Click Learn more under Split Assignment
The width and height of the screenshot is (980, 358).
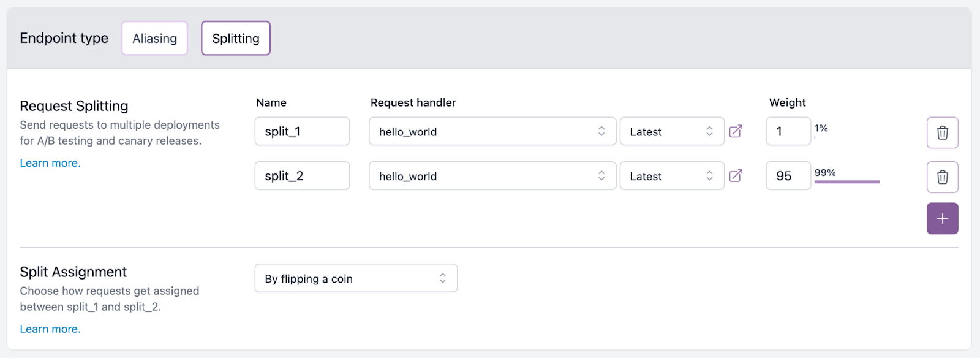click(50, 329)
